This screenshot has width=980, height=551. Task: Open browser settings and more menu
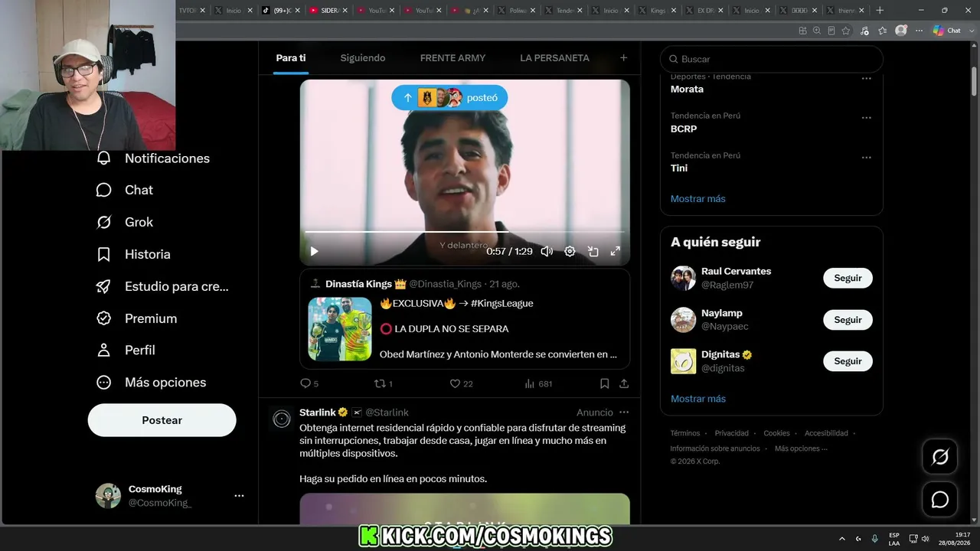920,31
